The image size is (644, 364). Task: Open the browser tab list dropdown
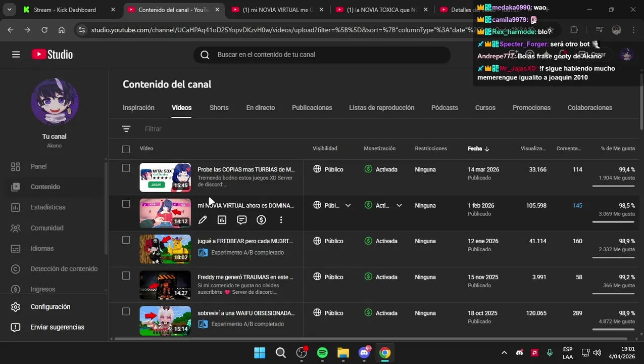click(x=9, y=10)
